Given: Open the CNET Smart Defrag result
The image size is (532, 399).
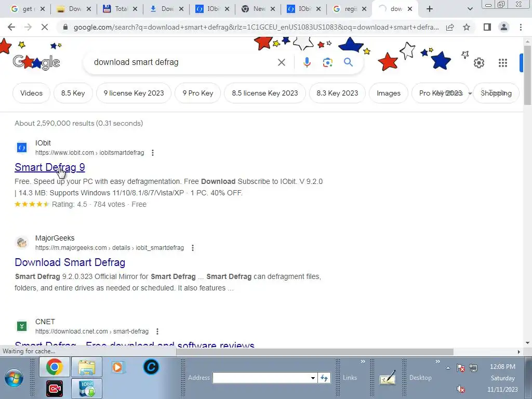Looking at the screenshot, I should pyautogui.click(x=135, y=345).
